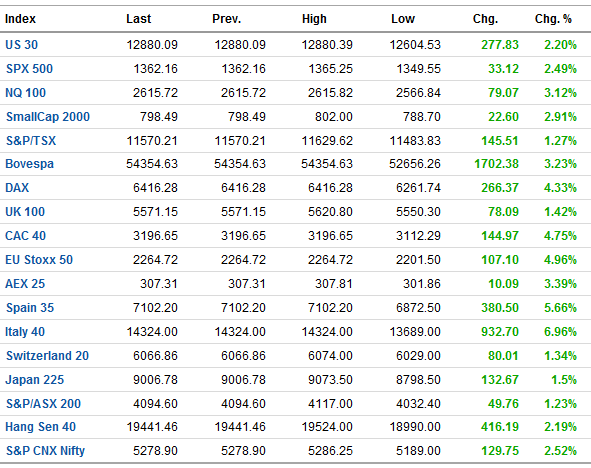Select CAC 40 low value 3112.29
The height and width of the screenshot is (468, 591).
(x=418, y=236)
